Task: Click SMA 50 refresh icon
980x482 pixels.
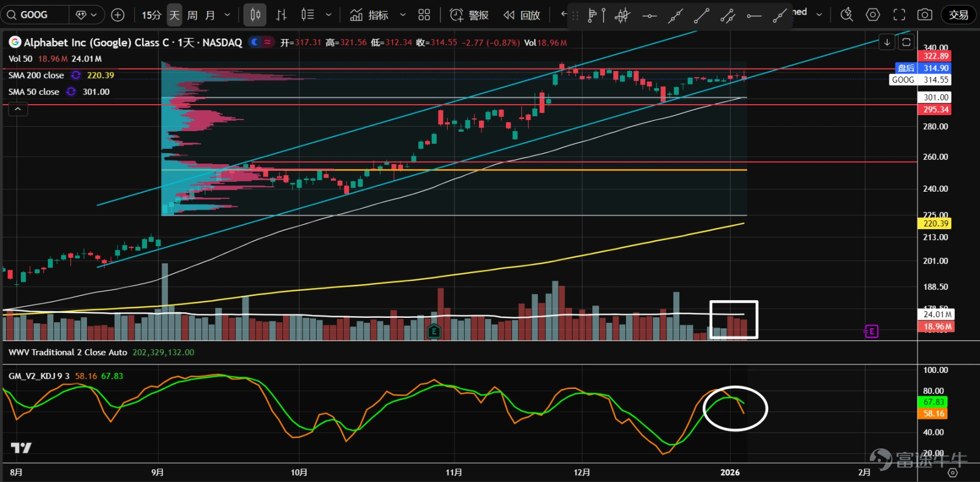Action: (71, 92)
